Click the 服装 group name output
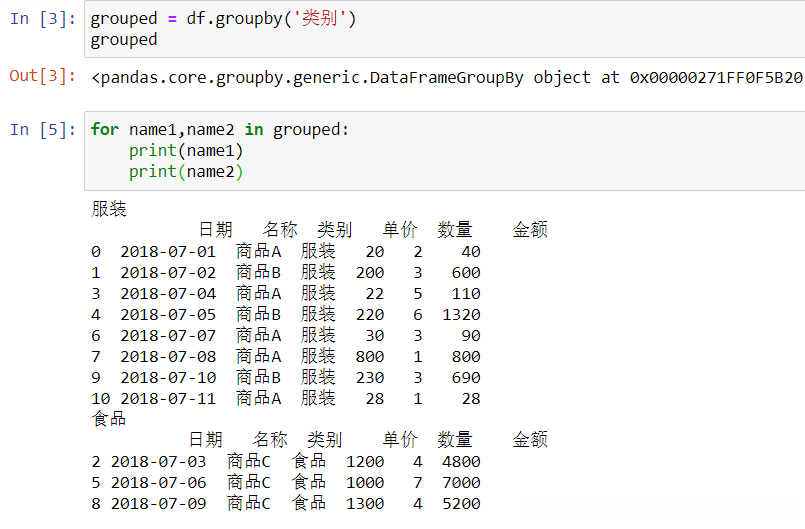 click(x=109, y=209)
